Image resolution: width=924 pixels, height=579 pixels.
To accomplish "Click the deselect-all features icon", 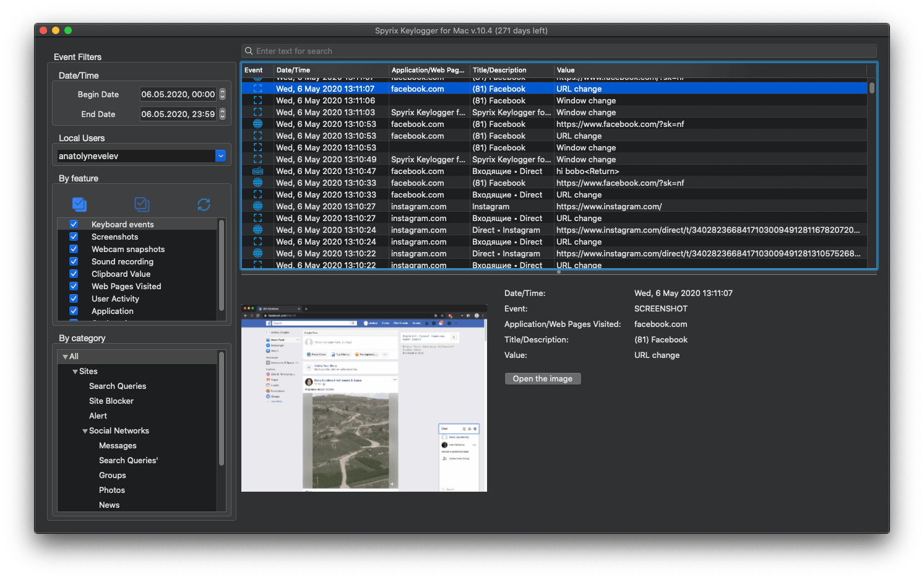I will pyautogui.click(x=142, y=204).
